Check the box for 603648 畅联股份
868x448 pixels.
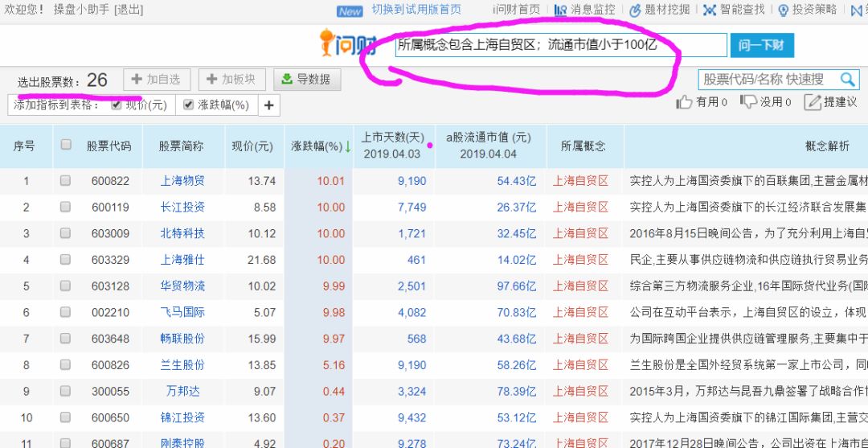point(65,338)
